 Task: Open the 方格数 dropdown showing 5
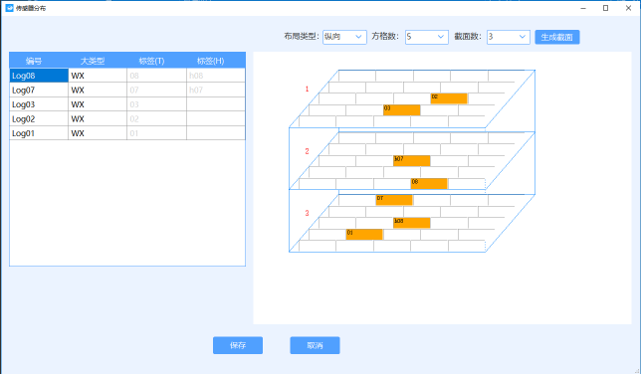pos(426,37)
